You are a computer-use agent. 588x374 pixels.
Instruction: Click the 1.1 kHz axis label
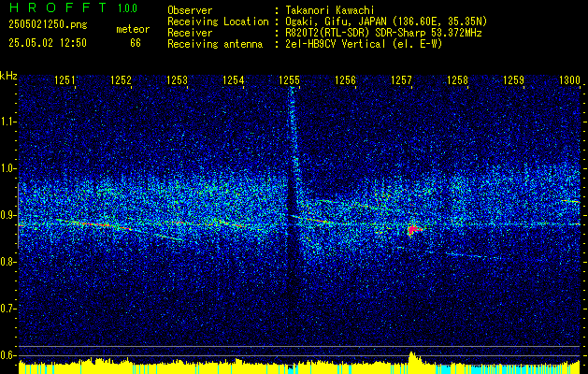coord(8,122)
